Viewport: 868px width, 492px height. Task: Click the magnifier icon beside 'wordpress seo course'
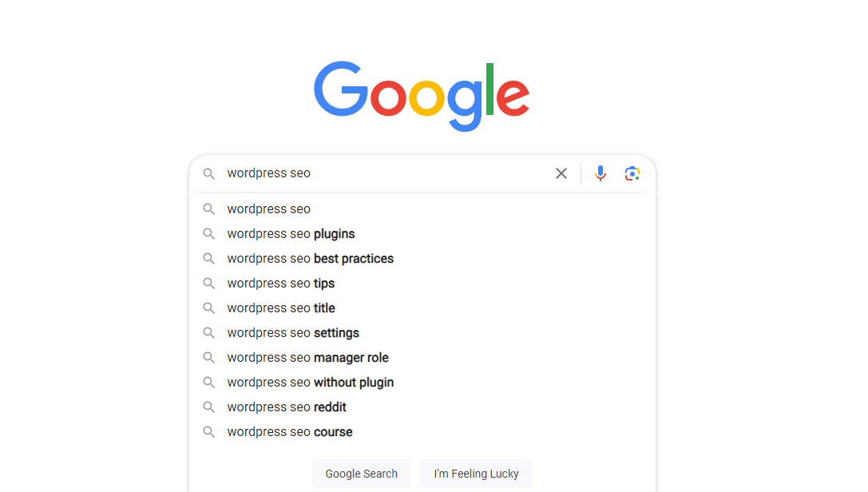click(x=208, y=431)
